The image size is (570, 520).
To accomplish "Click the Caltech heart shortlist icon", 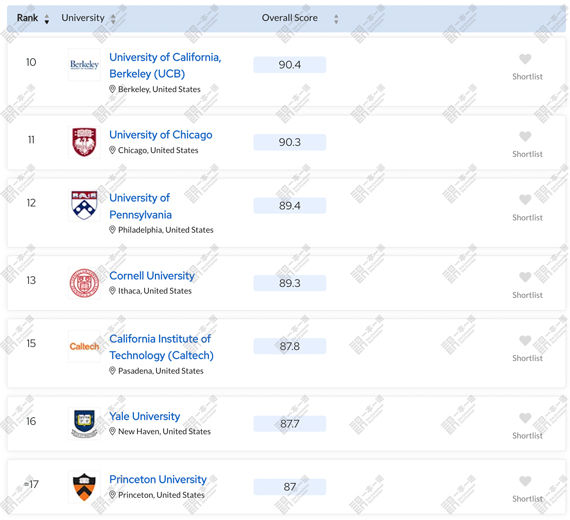I will pyautogui.click(x=525, y=340).
